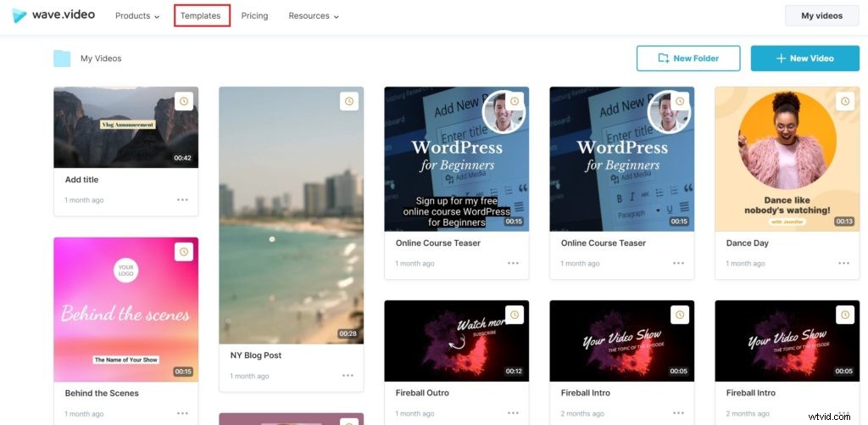Open more options for second Online Course Teaser

[x=679, y=263]
